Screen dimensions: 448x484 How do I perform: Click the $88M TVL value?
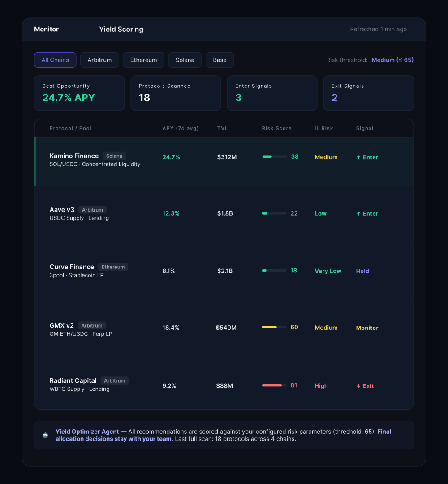point(224,386)
